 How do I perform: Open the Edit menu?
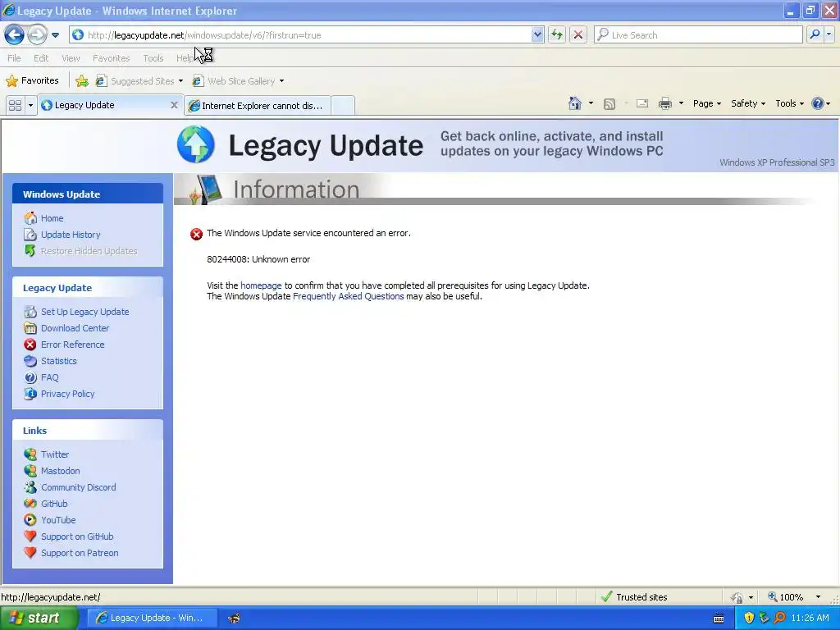coord(41,58)
